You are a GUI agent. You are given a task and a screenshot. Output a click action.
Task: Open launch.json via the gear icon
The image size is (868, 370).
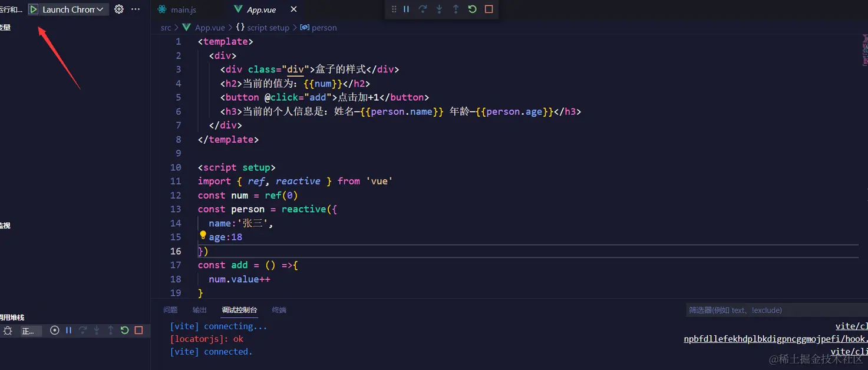pos(119,9)
